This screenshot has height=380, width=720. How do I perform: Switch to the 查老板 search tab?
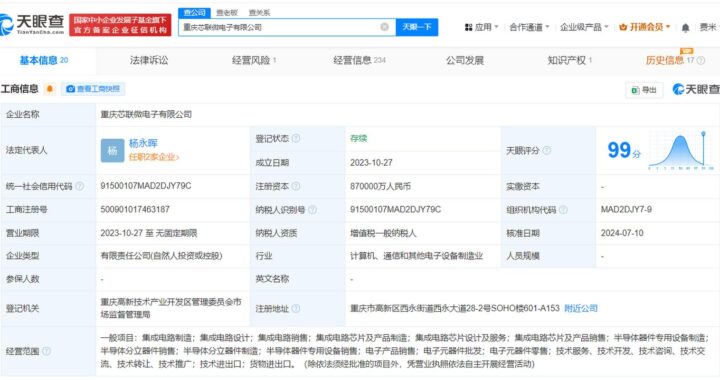pyautogui.click(x=227, y=13)
